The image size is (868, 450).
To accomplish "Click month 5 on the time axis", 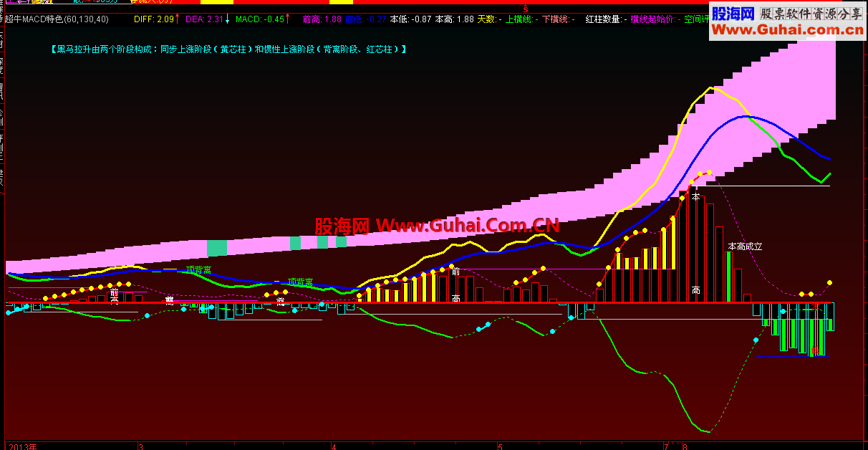I will [x=500, y=446].
